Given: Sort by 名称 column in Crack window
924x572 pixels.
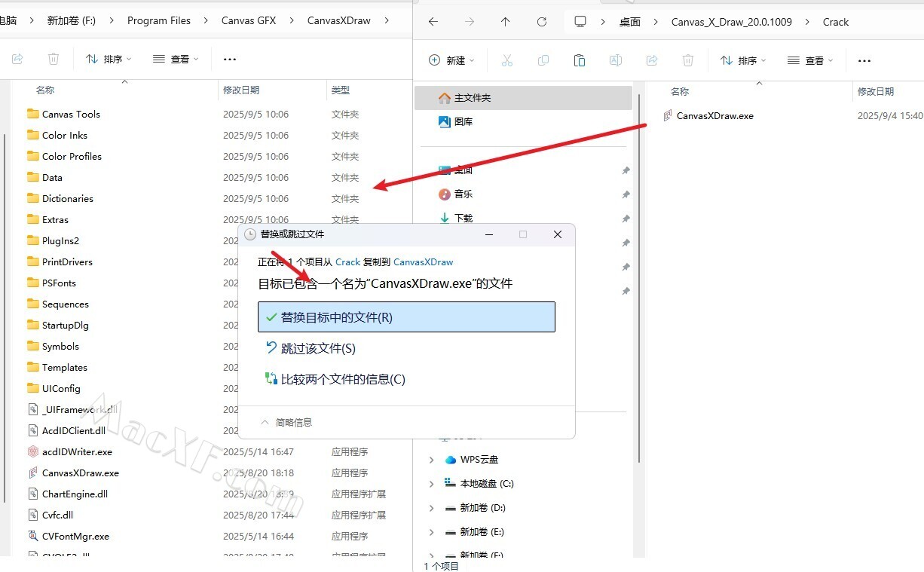Looking at the screenshot, I should (680, 91).
